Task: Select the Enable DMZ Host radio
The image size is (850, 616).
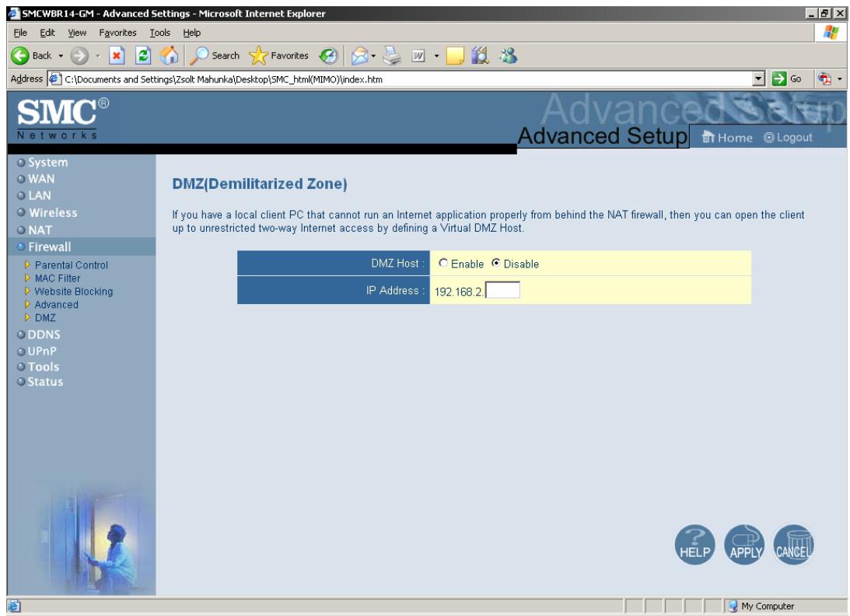Action: 443,263
